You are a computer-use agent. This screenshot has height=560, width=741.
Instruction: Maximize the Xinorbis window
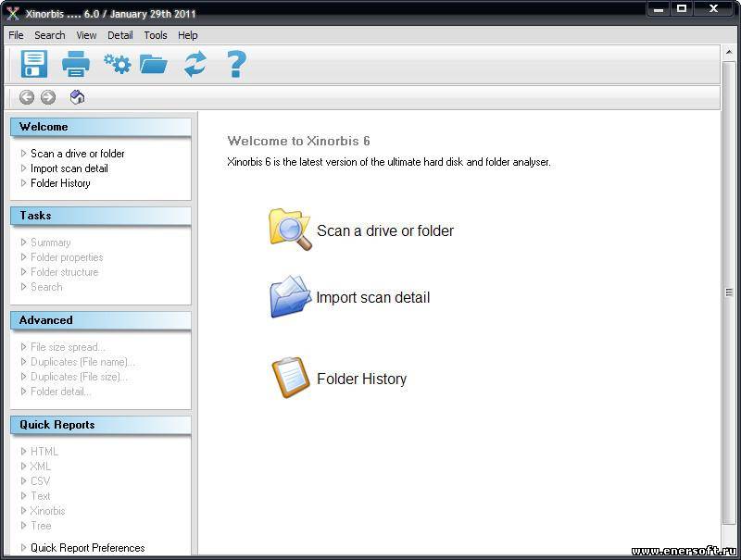coord(682,9)
